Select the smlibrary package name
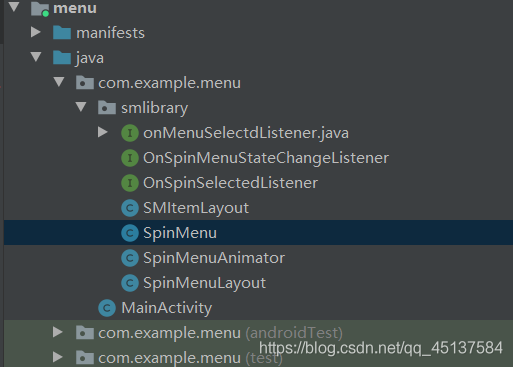The image size is (513, 367). (155, 108)
